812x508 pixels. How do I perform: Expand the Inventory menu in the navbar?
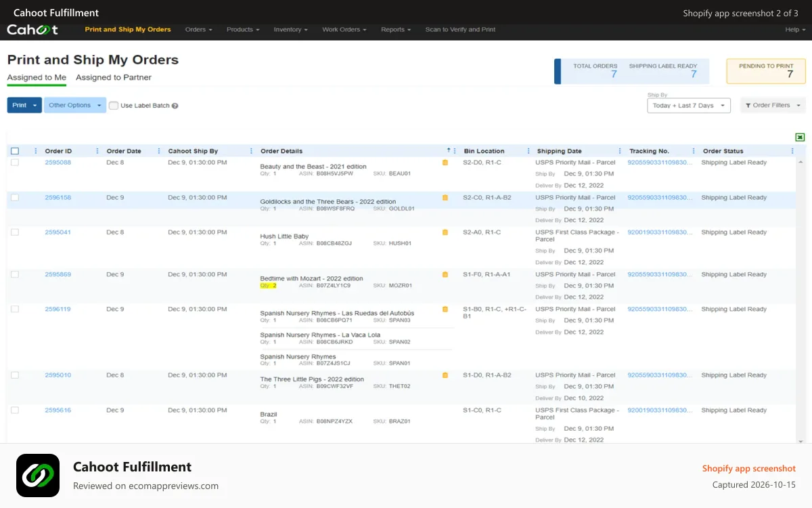click(x=290, y=30)
